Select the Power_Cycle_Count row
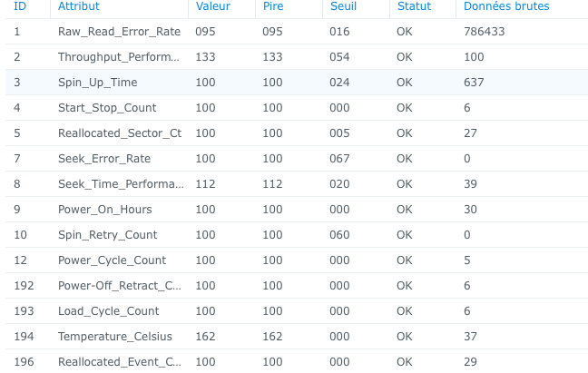This screenshot has width=588, height=373. 297,260
